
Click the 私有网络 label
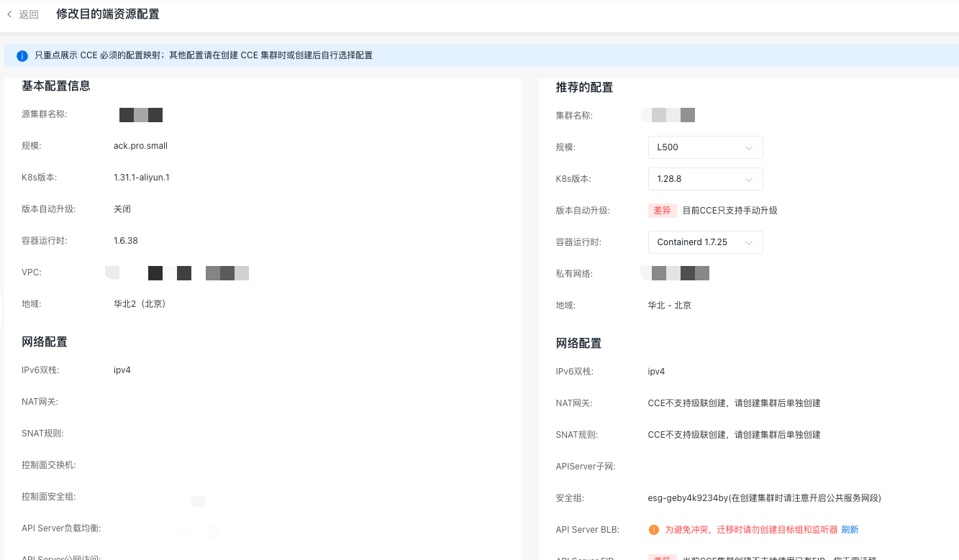574,274
